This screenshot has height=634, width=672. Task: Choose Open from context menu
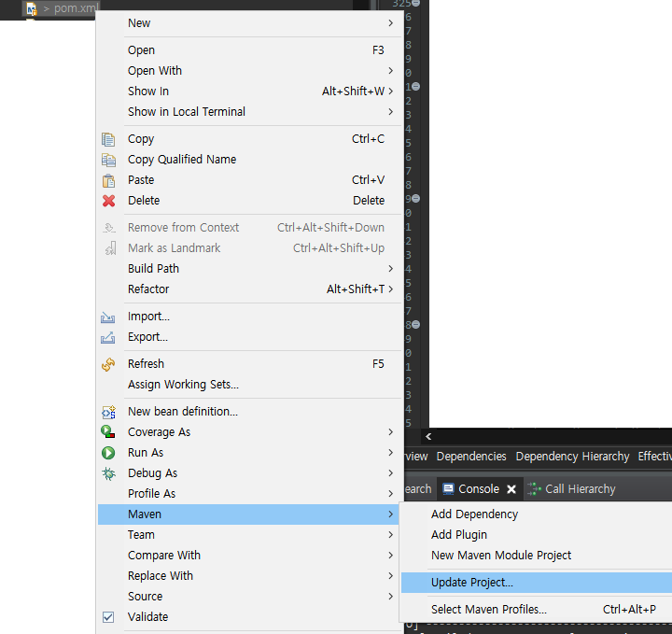pos(249,50)
